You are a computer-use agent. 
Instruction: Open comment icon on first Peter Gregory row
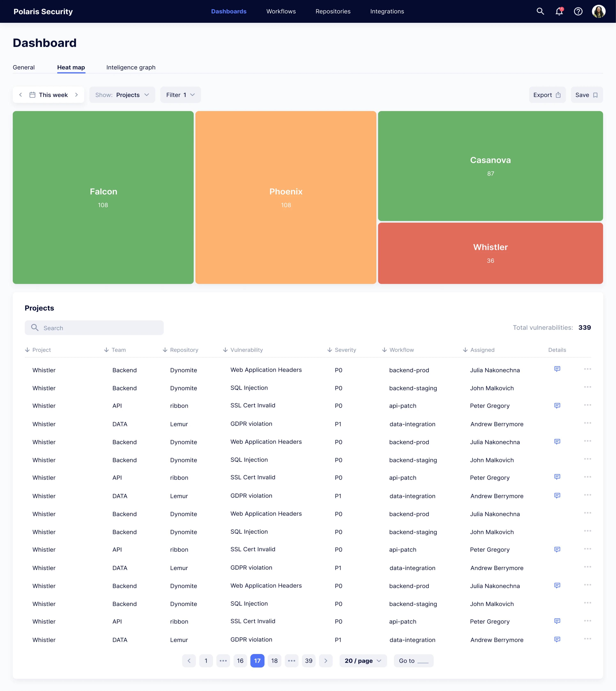[x=557, y=405]
